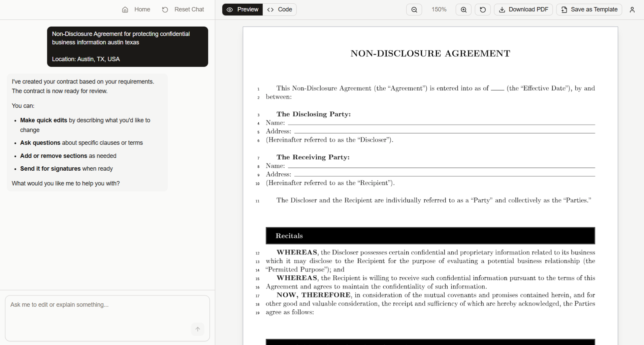Click the Home house icon
Viewport: 644px width, 345px height.
pyautogui.click(x=125, y=10)
